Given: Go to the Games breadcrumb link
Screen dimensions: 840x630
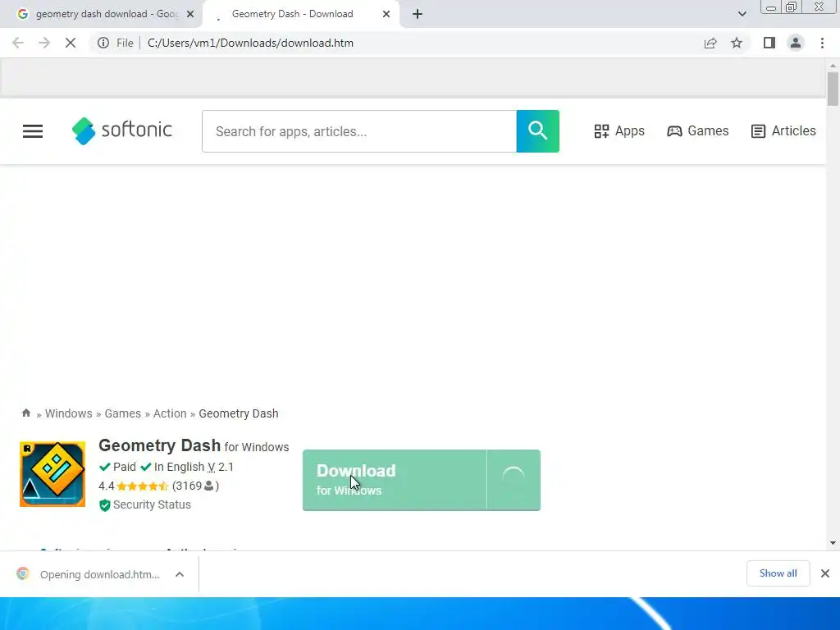Looking at the screenshot, I should (123, 413).
